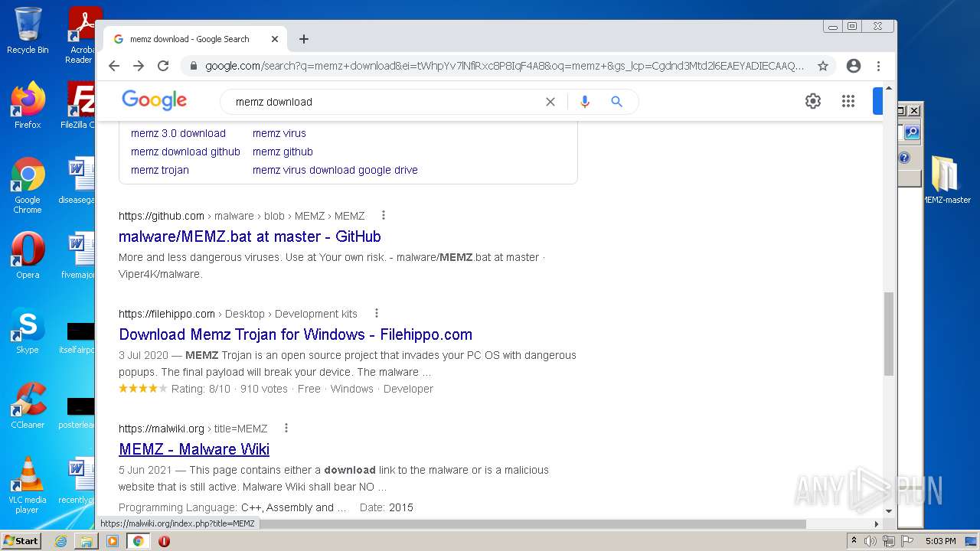Submit search with the magnifier icon
Screen dimensions: 980x551
tap(616, 102)
